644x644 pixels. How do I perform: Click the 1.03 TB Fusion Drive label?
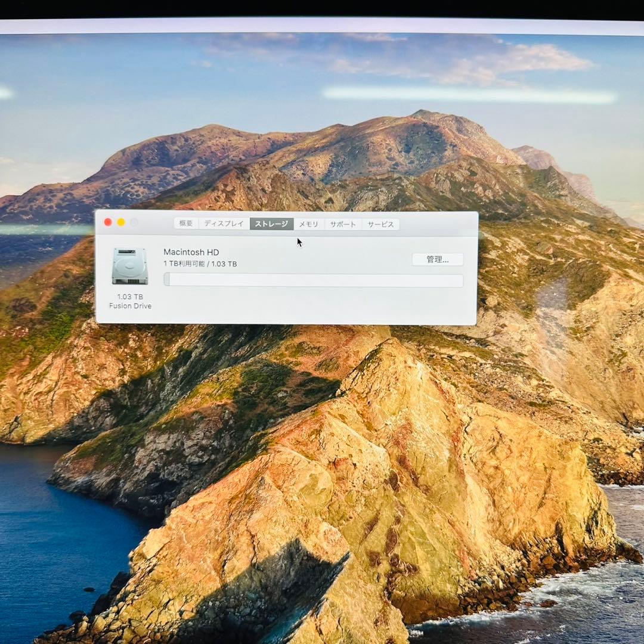(129, 301)
